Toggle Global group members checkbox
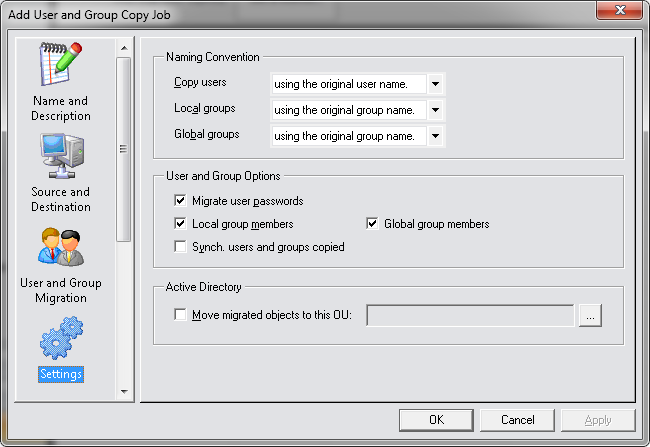 tap(372, 224)
